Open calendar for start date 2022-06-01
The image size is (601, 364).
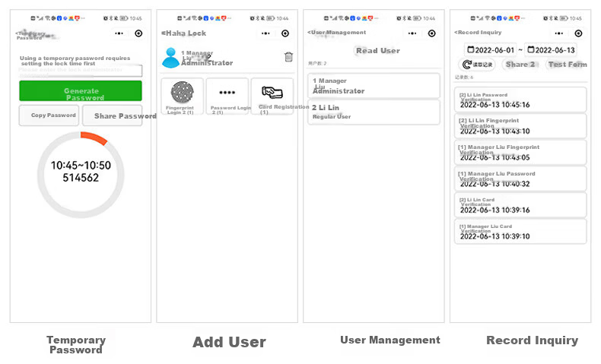coord(491,50)
